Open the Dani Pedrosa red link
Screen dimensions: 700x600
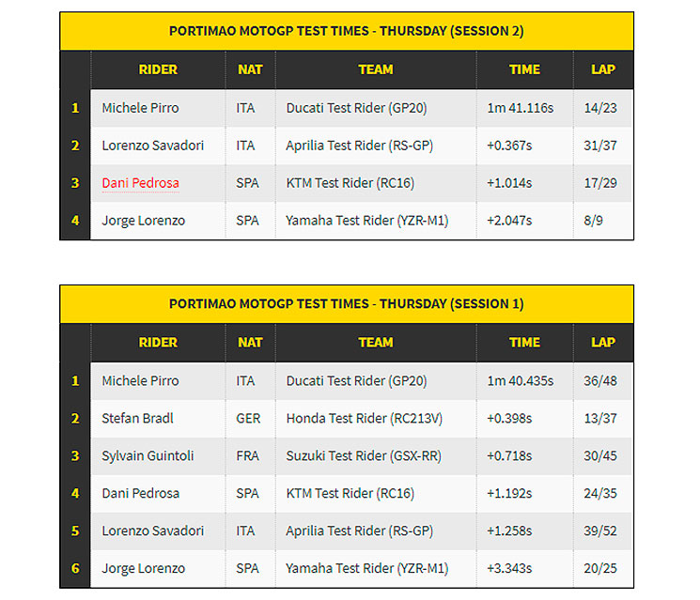click(x=140, y=183)
